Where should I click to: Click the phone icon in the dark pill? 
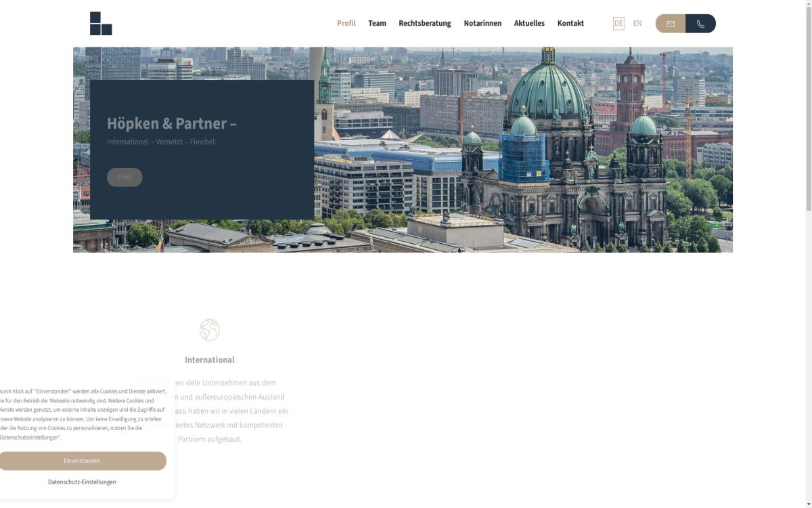coord(700,23)
